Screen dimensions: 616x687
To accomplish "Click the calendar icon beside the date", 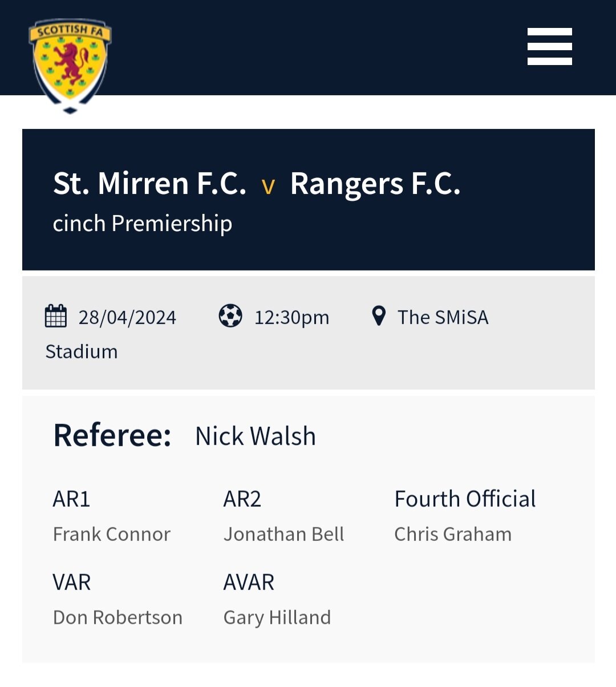I will [x=56, y=316].
